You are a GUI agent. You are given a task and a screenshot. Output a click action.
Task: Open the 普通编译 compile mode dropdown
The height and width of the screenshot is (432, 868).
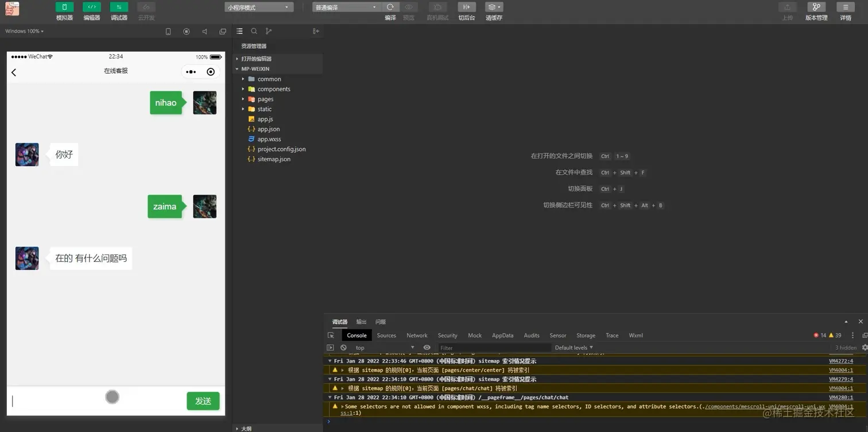[x=346, y=7]
